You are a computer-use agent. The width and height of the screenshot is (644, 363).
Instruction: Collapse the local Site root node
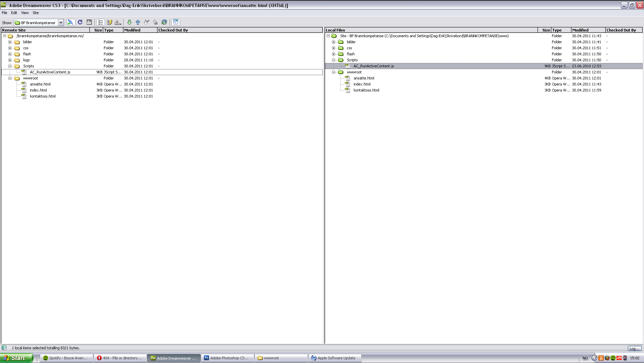click(328, 36)
